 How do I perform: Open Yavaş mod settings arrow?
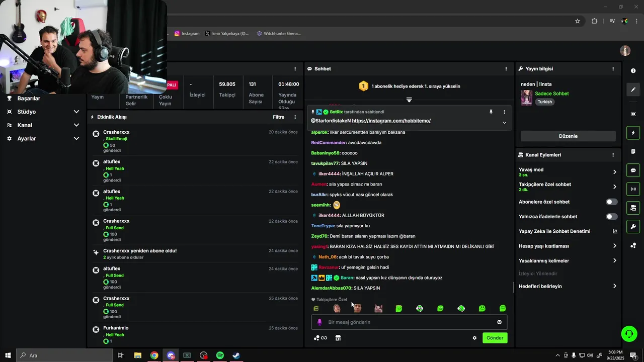pyautogui.click(x=614, y=172)
